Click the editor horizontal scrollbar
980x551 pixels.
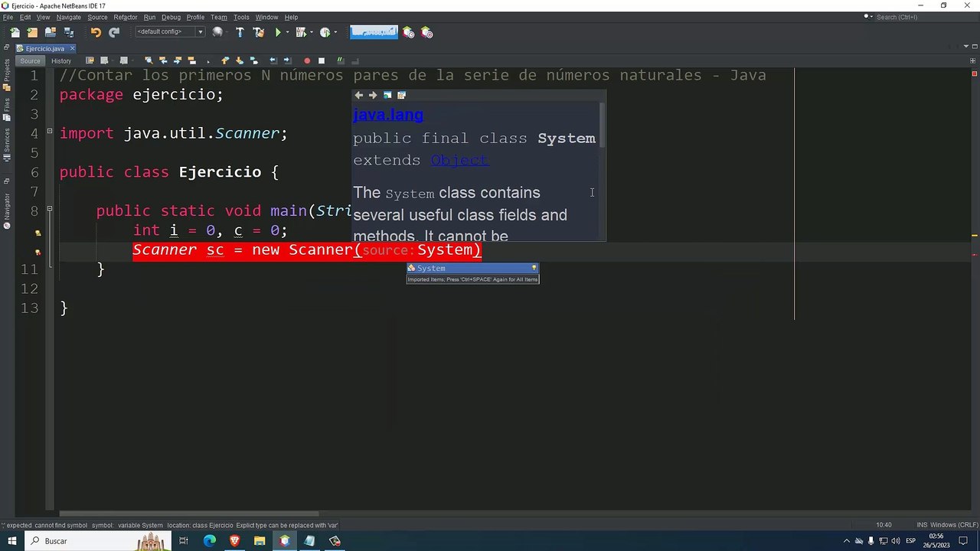189,514
